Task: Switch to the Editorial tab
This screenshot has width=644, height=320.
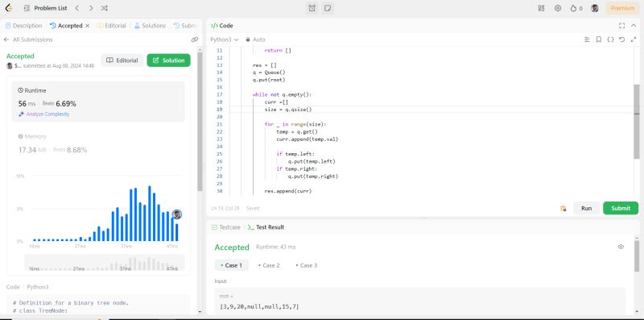Action: coord(111,26)
